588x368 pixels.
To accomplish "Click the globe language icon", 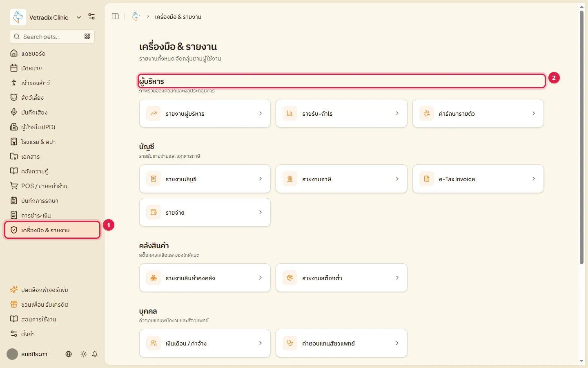I will (69, 354).
